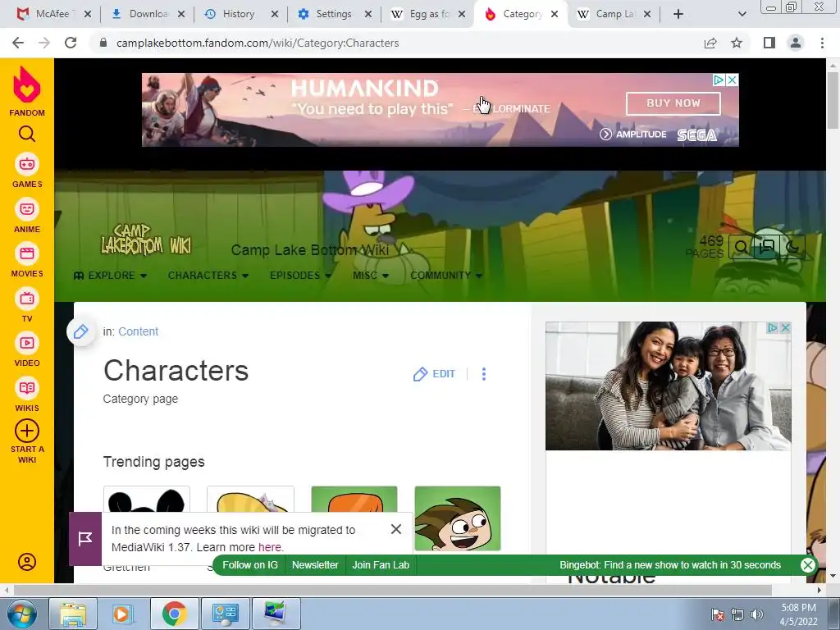
Task: Bookmark this page star icon
Action: point(737,43)
